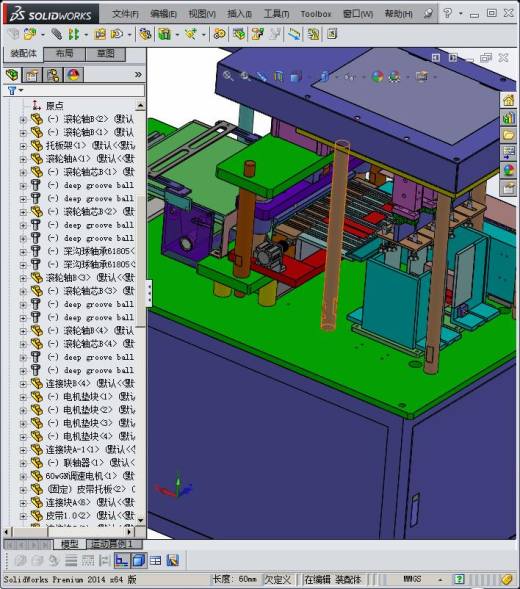Click 长度: 60mm in the status bar
This screenshot has height=589, width=520.
235,580
